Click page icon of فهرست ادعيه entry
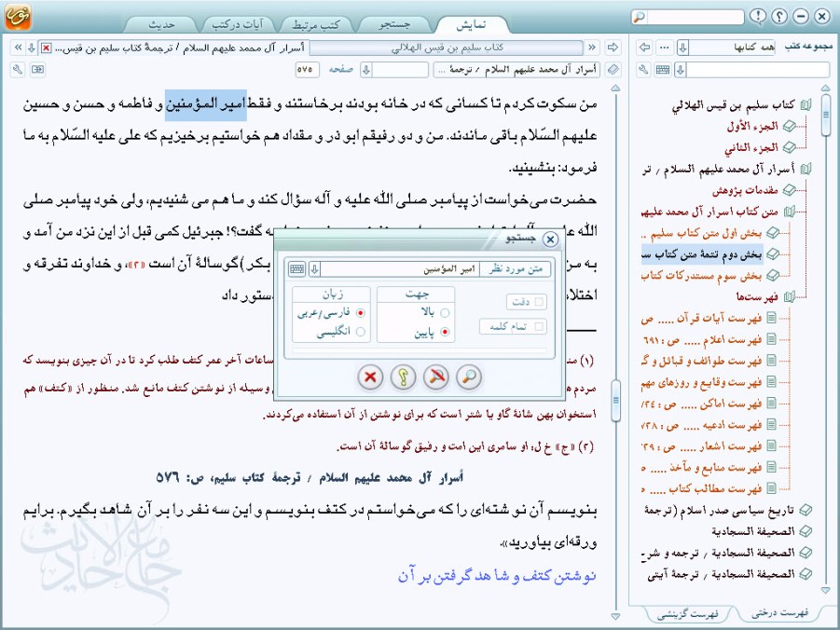840x630 pixels. (x=771, y=425)
